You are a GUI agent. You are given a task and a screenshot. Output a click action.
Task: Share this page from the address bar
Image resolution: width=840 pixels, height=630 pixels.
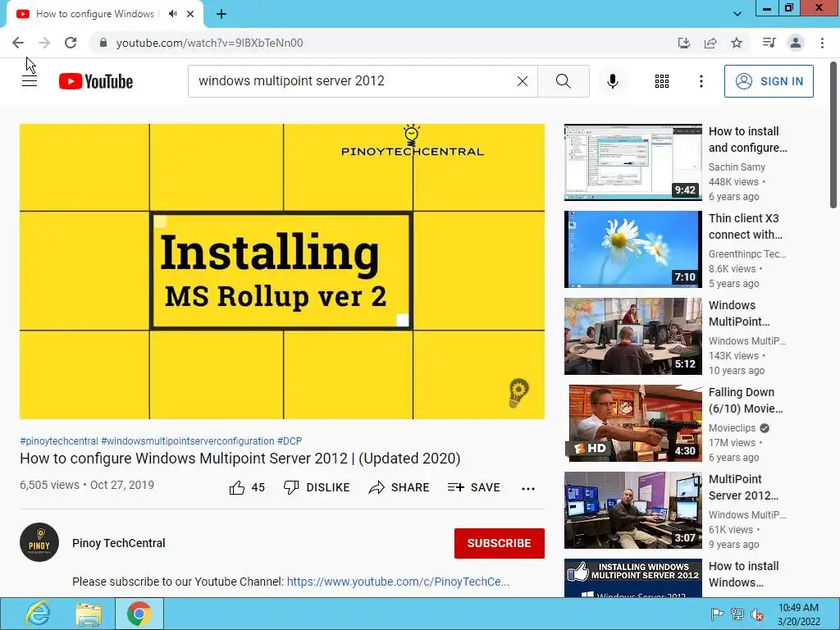point(710,43)
